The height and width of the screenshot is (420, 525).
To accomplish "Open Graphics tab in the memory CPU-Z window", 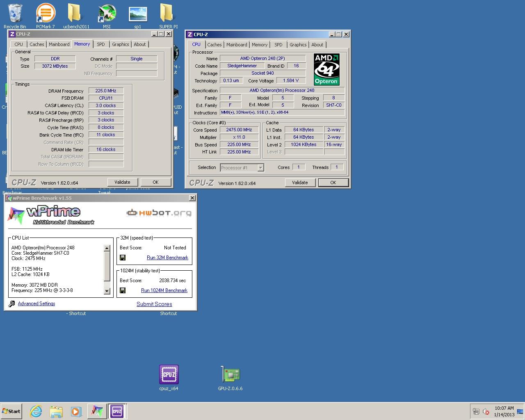I will pos(121,44).
